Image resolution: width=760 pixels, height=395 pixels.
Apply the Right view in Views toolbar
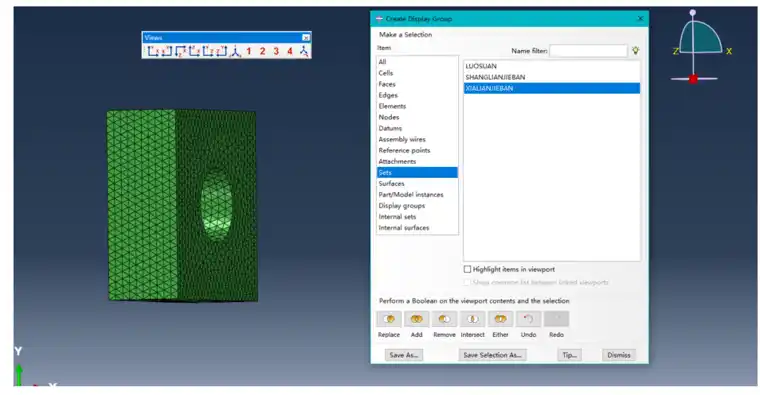click(x=222, y=51)
